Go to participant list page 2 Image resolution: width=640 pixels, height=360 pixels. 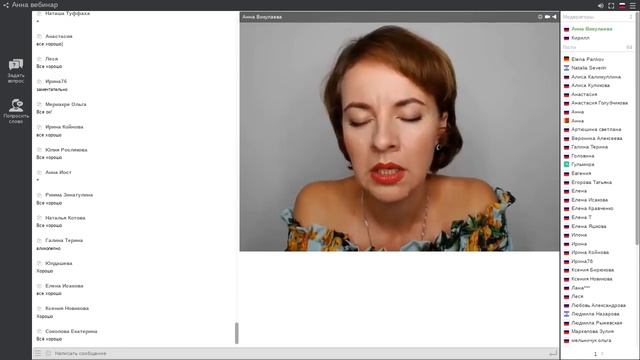coord(602,354)
